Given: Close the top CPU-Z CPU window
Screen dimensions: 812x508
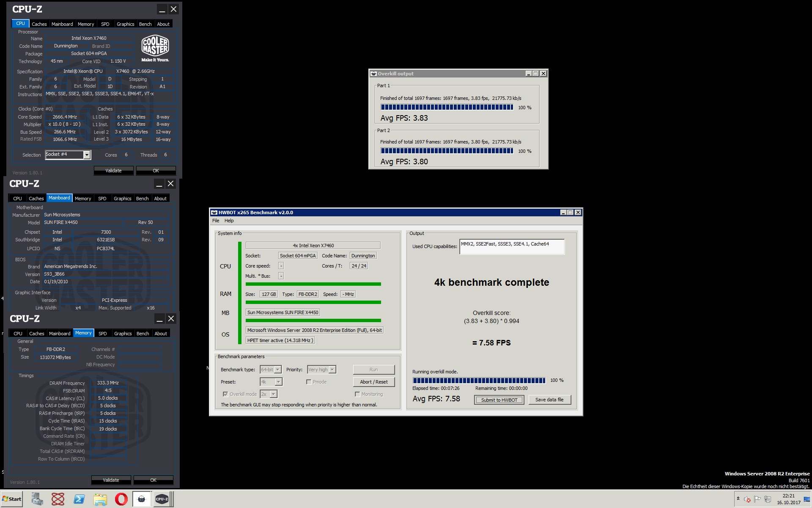Looking at the screenshot, I should (x=173, y=9).
